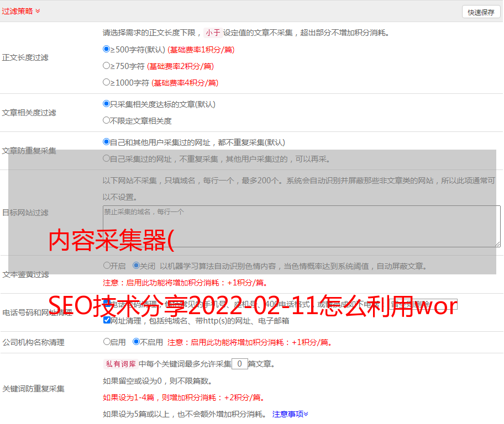Click the red 如果设为1-4篇 warning text
The image size is (504, 424).
[184, 397]
